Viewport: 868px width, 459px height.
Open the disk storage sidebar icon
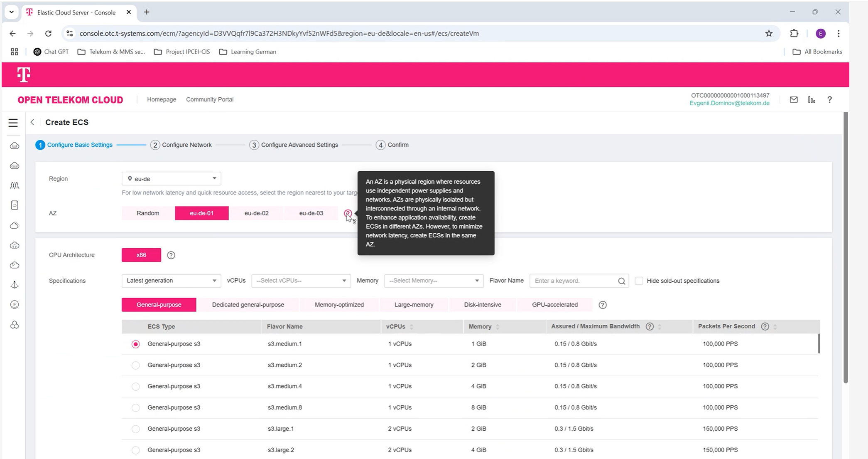(x=15, y=205)
